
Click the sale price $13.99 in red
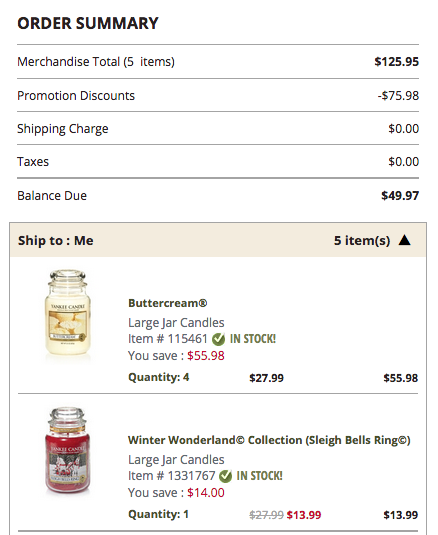click(x=304, y=515)
